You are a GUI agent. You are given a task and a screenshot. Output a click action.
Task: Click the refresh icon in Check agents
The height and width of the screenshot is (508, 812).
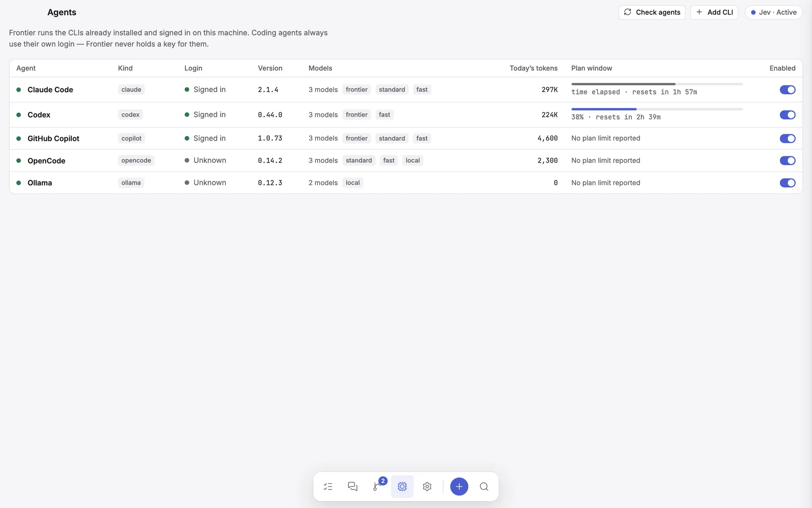(628, 12)
